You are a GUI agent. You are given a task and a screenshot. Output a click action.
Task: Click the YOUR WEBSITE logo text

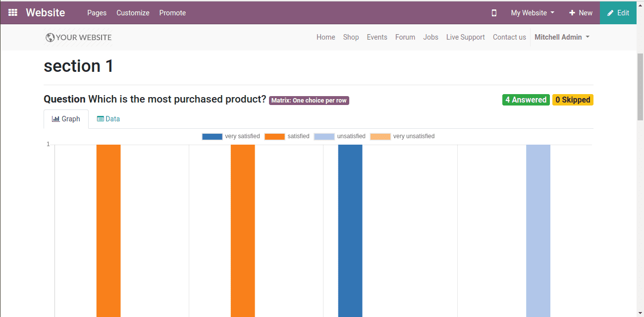click(84, 38)
